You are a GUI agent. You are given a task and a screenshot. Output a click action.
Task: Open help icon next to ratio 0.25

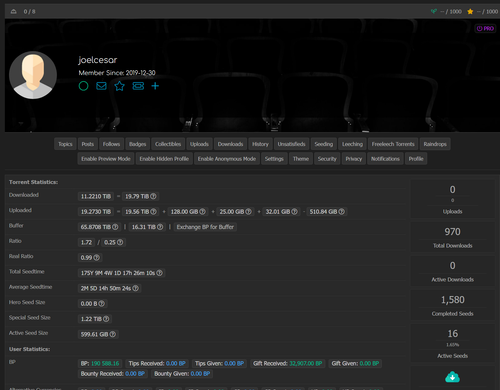click(120, 242)
